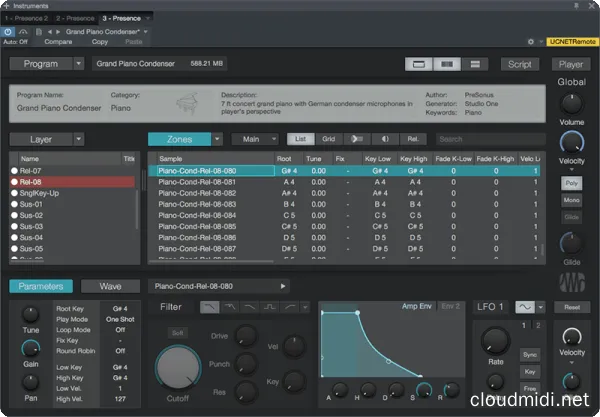Image resolution: width=600 pixels, height=417 pixels.
Task: Switch to the Env 2 tab
Action: click(x=450, y=306)
